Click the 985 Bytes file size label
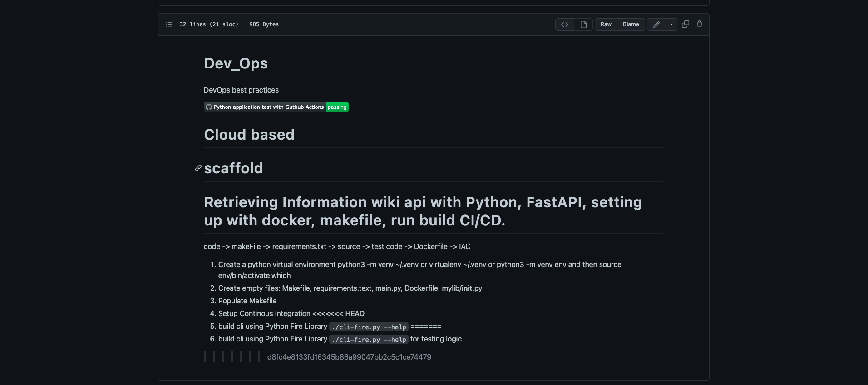Screen dimensions: 868x385 pyautogui.click(x=264, y=24)
